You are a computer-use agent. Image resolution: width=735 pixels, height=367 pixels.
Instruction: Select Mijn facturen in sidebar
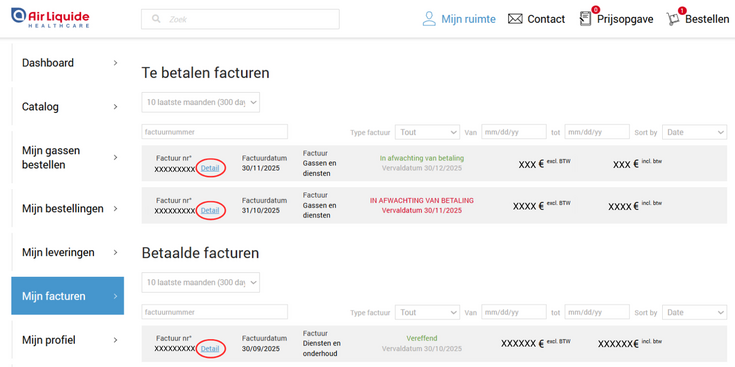[x=68, y=296]
